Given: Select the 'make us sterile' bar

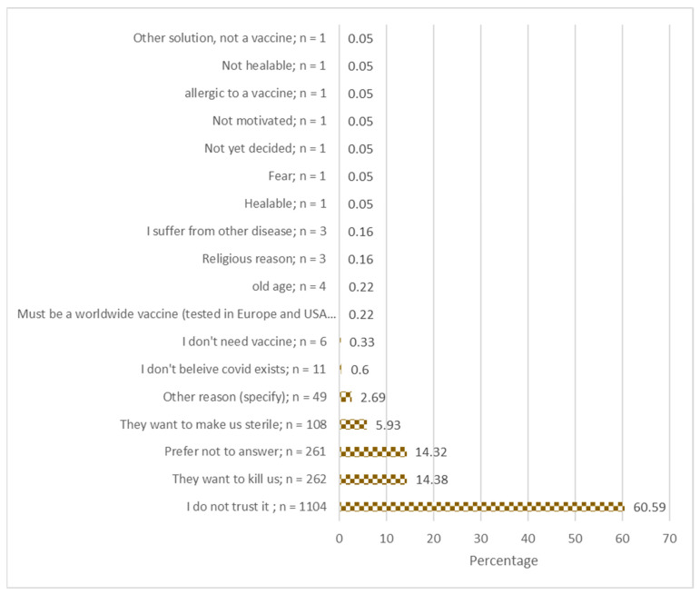Looking at the screenshot, I should (x=353, y=424).
